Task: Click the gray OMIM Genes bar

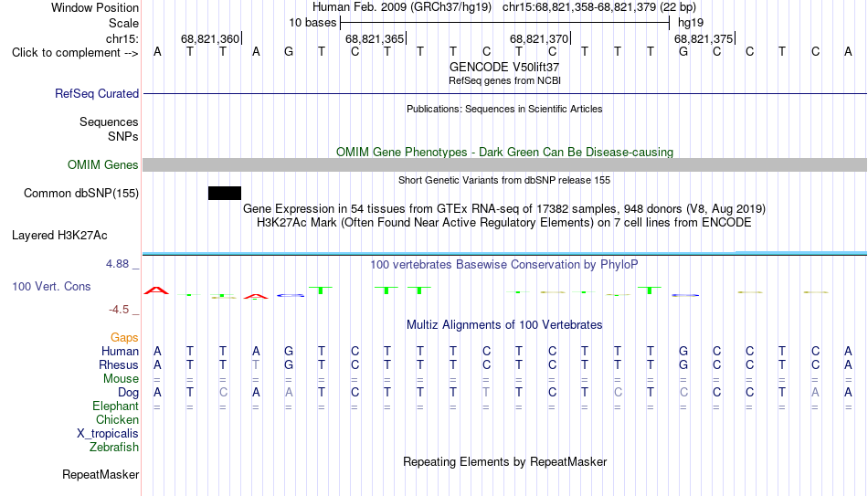Action: (505, 165)
